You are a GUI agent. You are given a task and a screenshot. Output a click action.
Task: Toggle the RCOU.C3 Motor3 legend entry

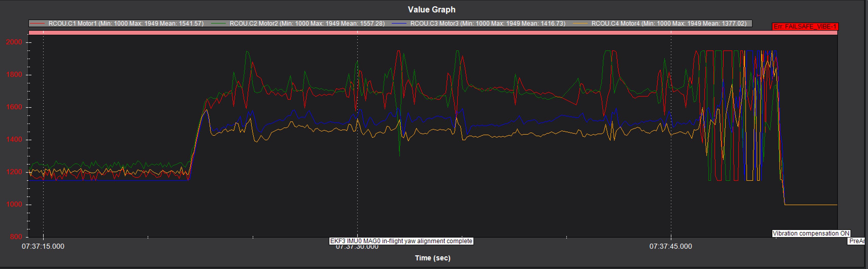[488, 24]
